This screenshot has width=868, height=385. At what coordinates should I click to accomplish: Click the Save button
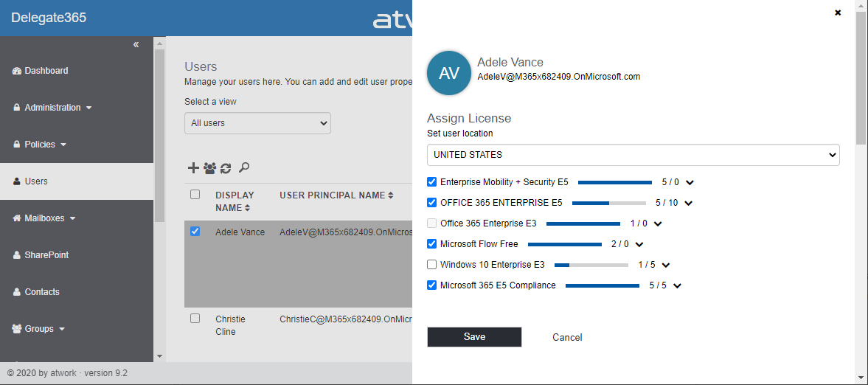[474, 337]
